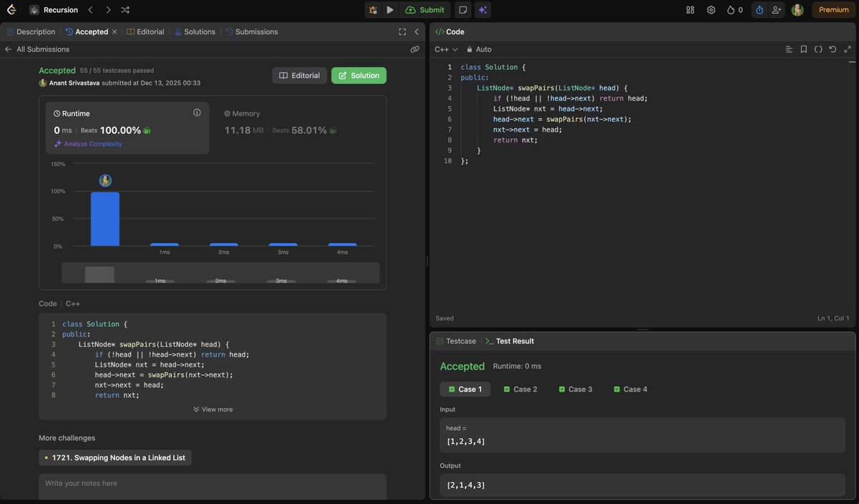
Task: Open the profile avatar menu
Action: coord(797,10)
